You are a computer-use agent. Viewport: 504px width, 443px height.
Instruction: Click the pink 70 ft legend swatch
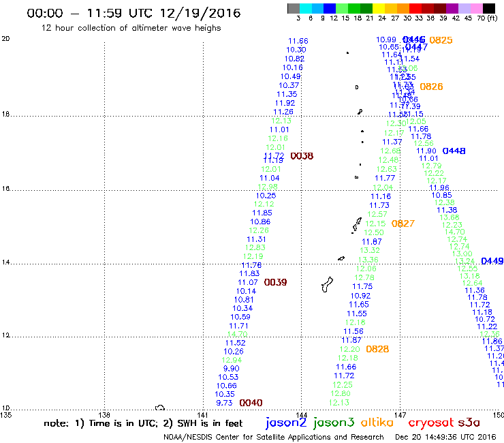(x=476, y=8)
